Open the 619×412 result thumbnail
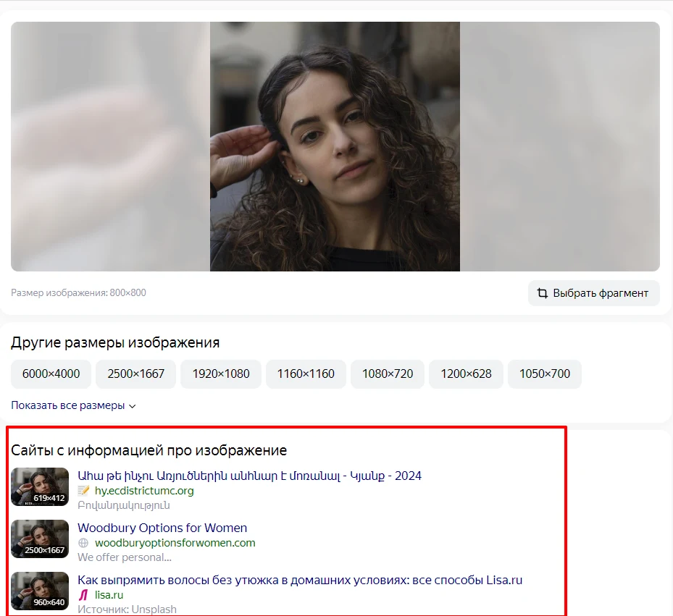673x616 pixels. pyautogui.click(x=40, y=487)
